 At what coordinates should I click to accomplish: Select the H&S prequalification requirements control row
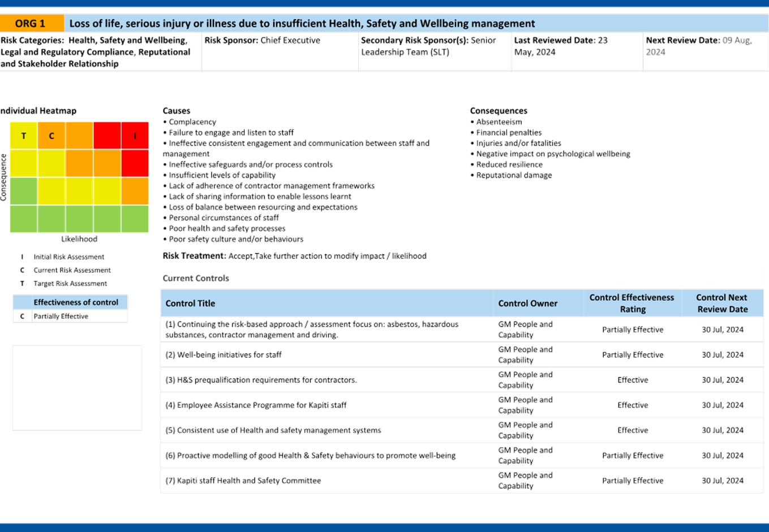click(x=261, y=380)
